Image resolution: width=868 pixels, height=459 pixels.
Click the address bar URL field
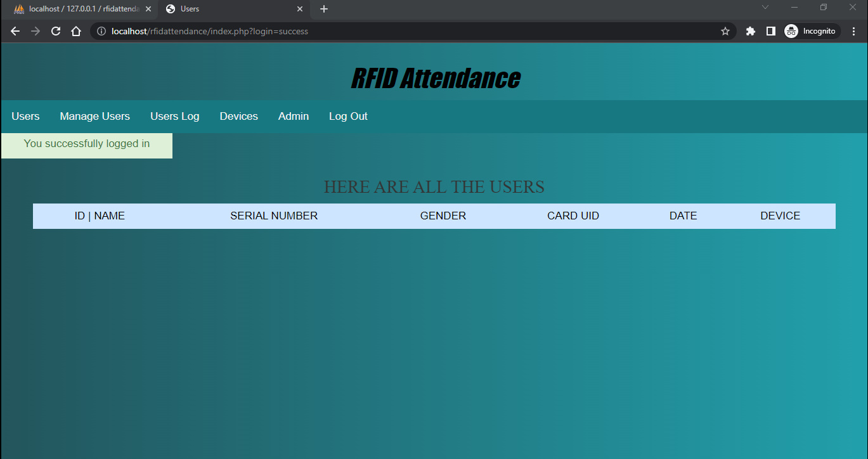click(406, 31)
